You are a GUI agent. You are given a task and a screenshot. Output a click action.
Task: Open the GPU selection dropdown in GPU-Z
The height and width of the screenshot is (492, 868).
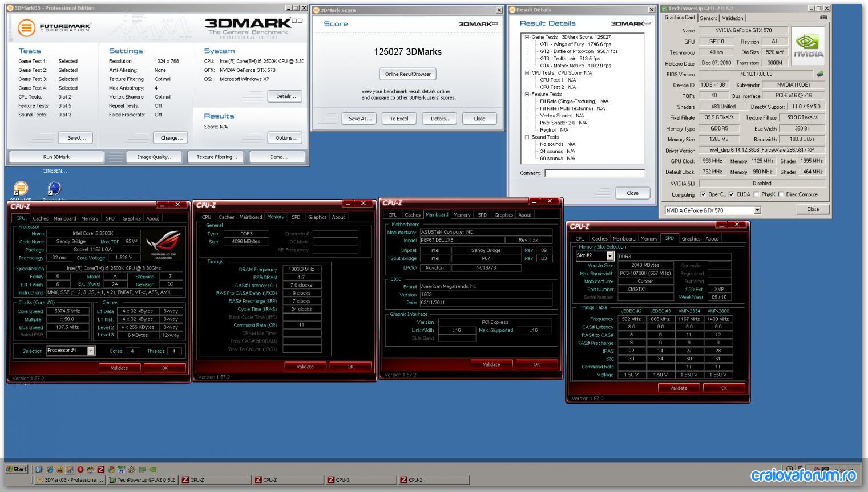[757, 210]
